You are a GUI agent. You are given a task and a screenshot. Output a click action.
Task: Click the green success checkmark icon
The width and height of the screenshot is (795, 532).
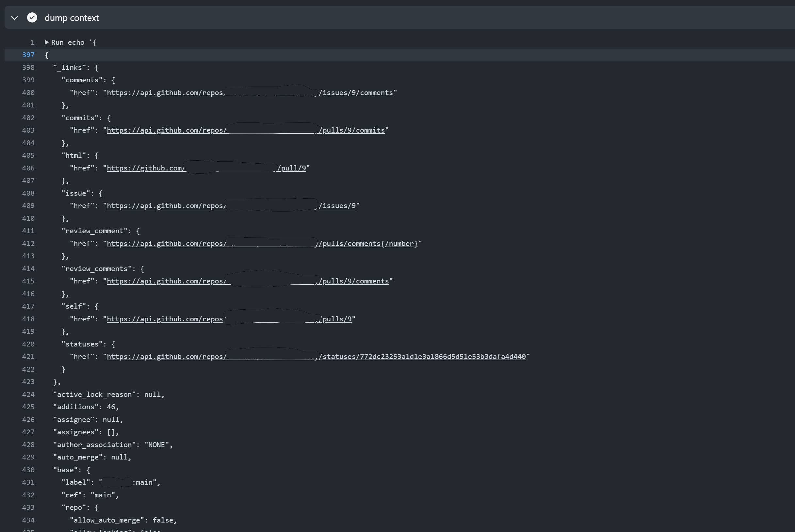pyautogui.click(x=32, y=18)
